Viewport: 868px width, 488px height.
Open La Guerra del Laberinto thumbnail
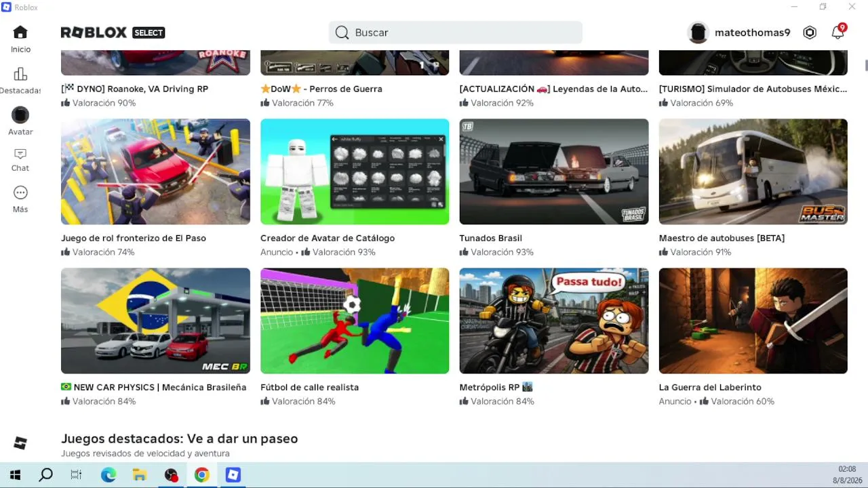pyautogui.click(x=753, y=321)
